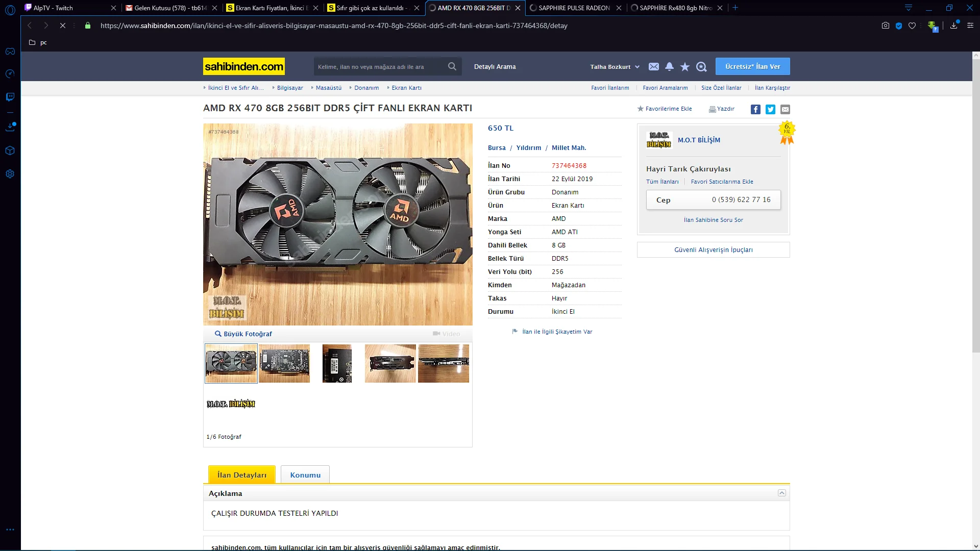Open browser tab list menu
Viewport: 980px width, 551px height.
(909, 8)
